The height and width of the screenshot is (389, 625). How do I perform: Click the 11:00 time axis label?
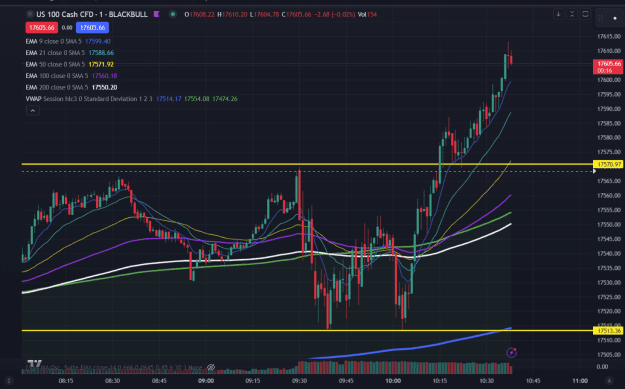580,381
